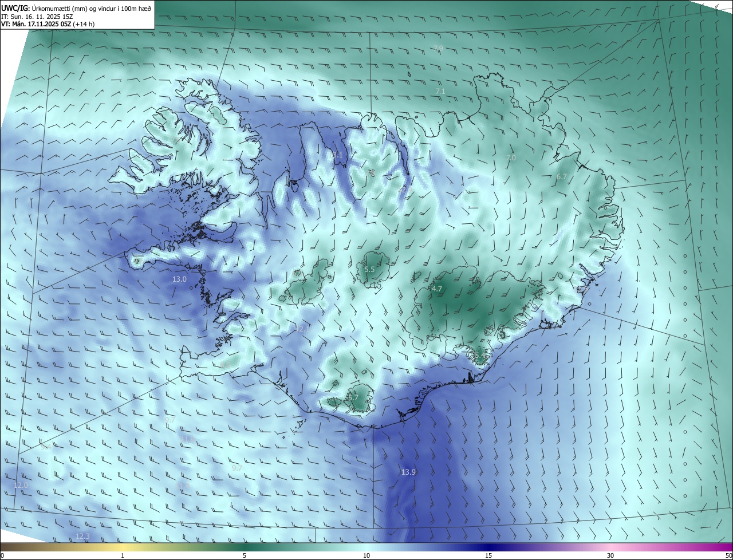Click the colour bar tick label 1
The height and width of the screenshot is (560, 733).
coord(123,555)
